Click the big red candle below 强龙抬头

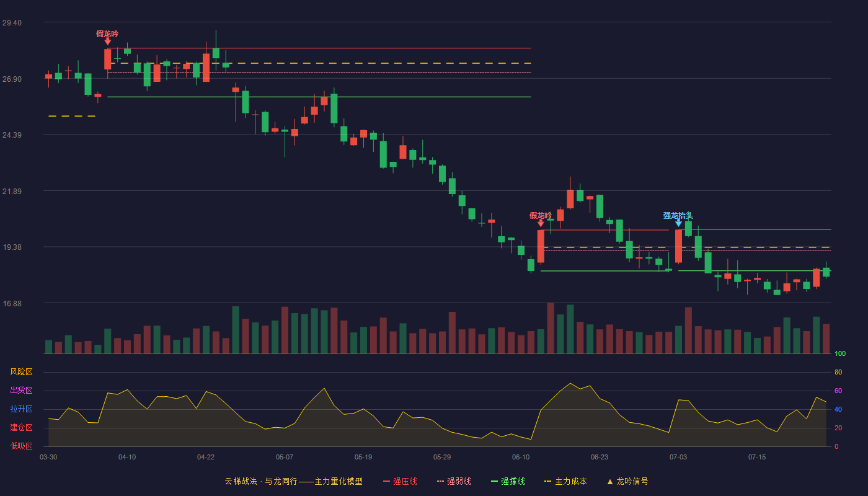click(678, 246)
